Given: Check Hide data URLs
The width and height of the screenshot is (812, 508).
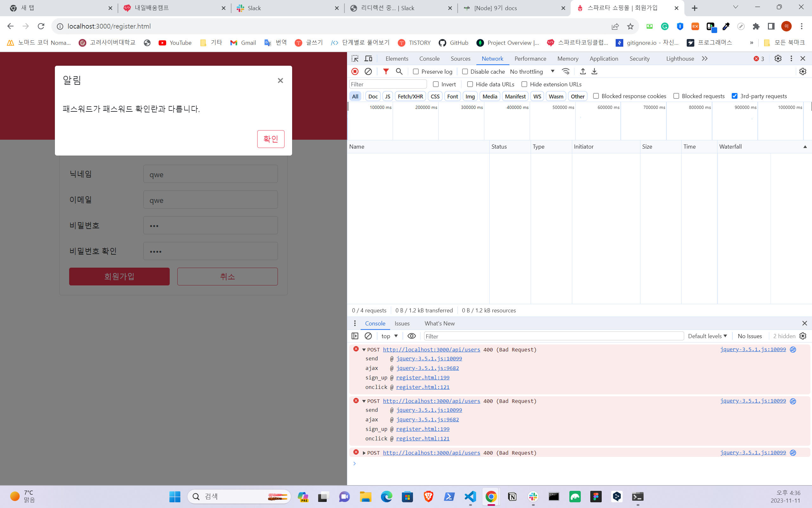Looking at the screenshot, I should click(470, 84).
